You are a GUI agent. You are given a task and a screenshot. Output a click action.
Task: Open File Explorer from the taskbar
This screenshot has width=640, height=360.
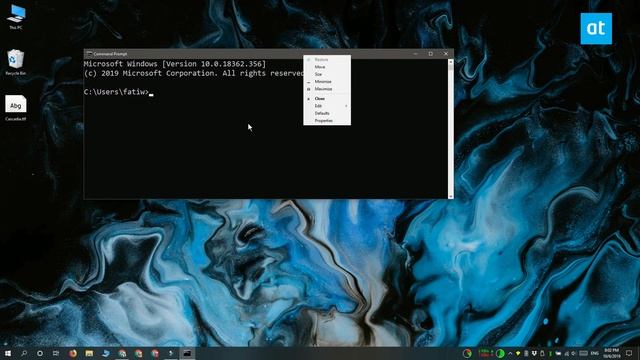[89, 353]
